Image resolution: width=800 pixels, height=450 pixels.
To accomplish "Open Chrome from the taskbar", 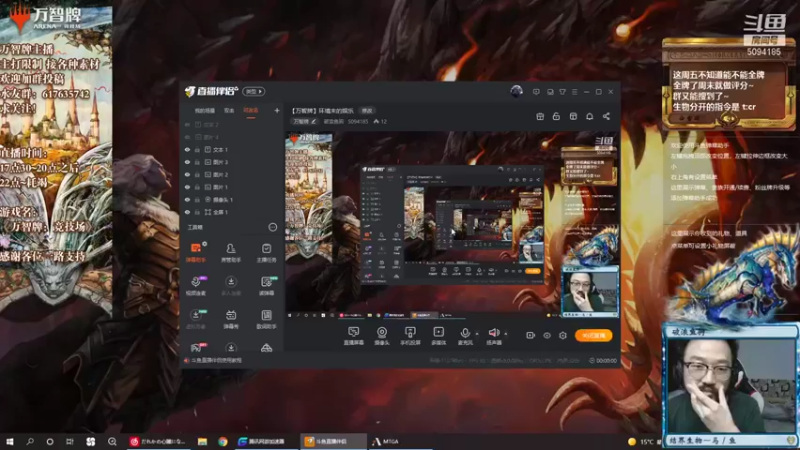I will tap(223, 441).
